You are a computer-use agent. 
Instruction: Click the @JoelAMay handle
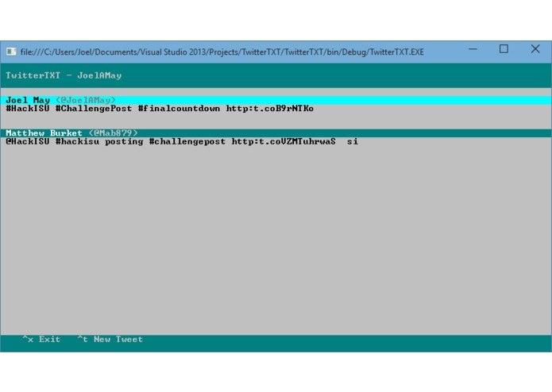pos(86,100)
